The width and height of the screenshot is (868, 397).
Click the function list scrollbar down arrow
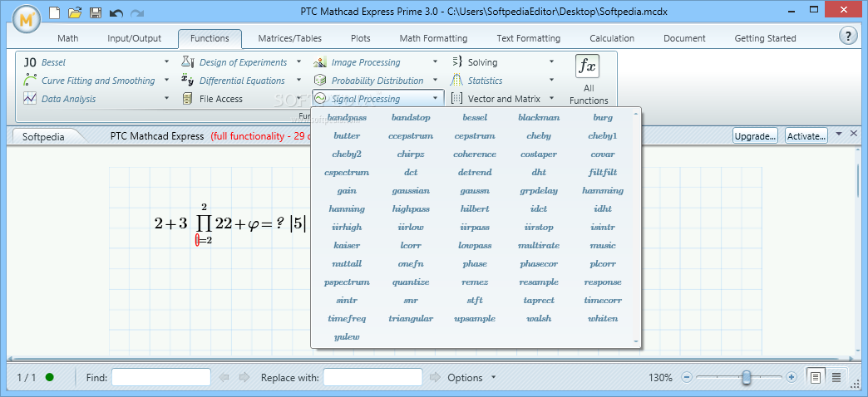point(635,341)
